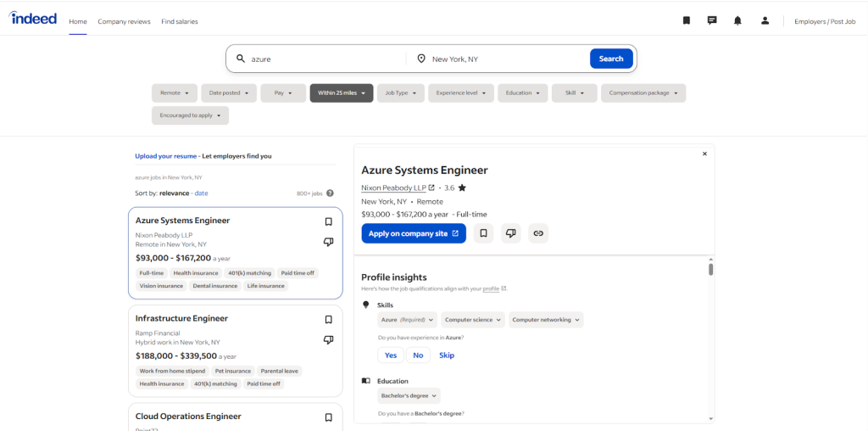Open the Encouraged to apply filter
Screen dimensions: 868x431
pyautogui.click(x=190, y=115)
